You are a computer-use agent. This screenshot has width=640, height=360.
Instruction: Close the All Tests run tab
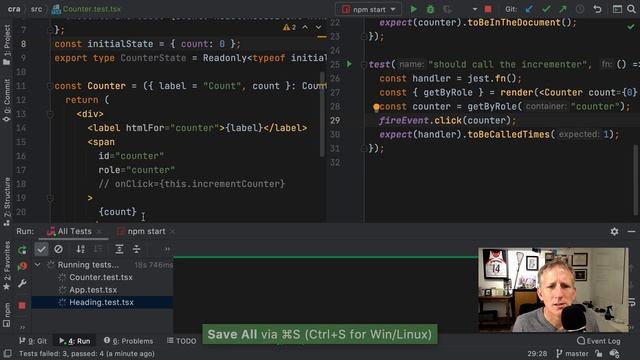99,231
